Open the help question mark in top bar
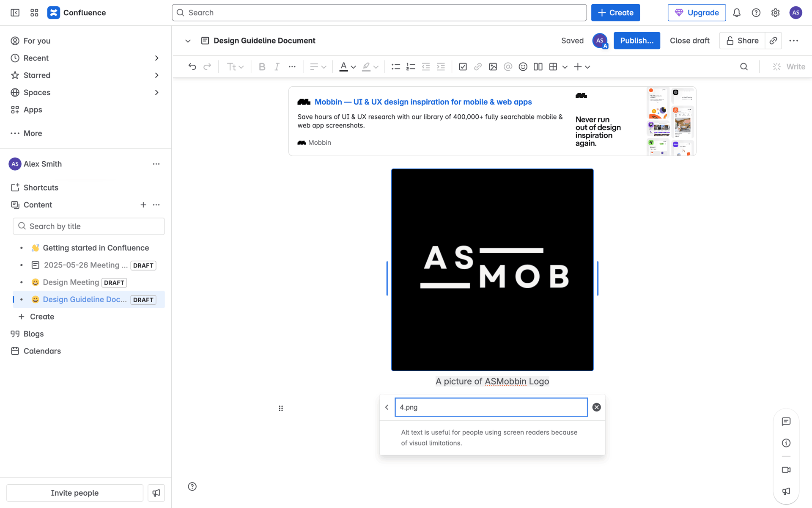Screen dimensions: 812x508 click(756, 13)
